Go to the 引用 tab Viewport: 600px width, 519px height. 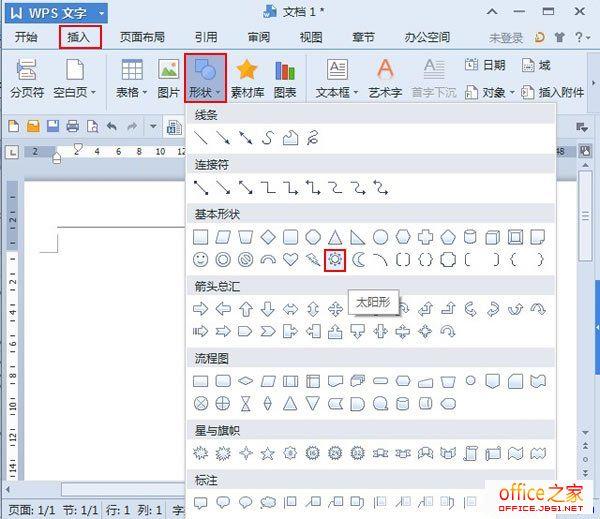(x=206, y=37)
